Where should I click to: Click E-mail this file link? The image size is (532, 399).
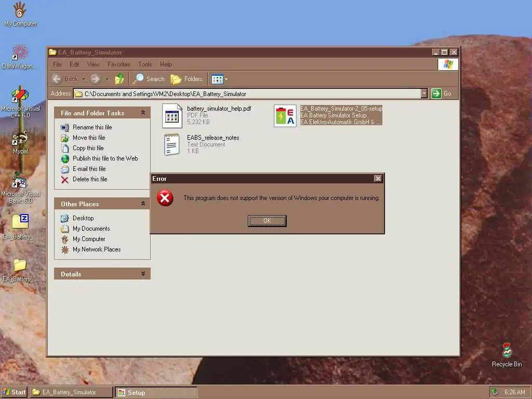click(x=89, y=169)
